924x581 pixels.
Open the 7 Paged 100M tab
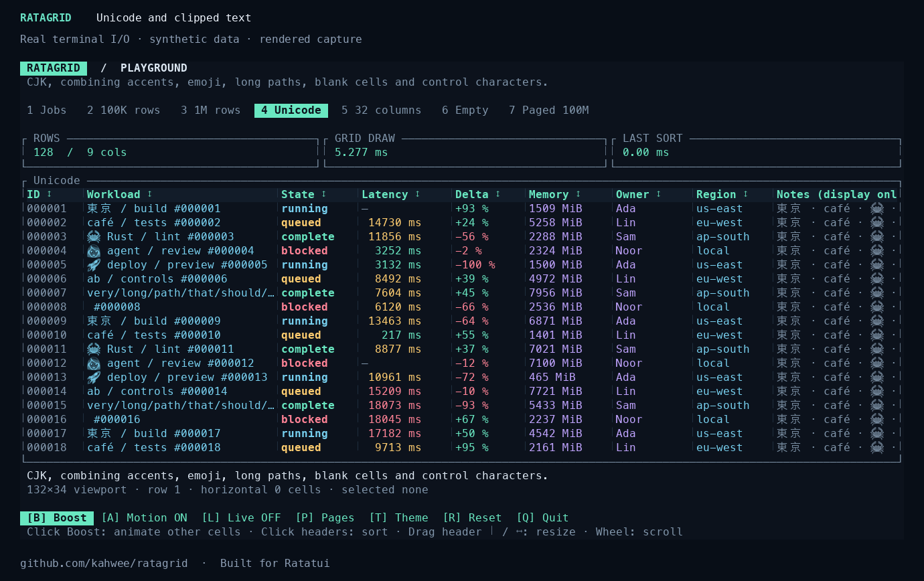tap(549, 110)
